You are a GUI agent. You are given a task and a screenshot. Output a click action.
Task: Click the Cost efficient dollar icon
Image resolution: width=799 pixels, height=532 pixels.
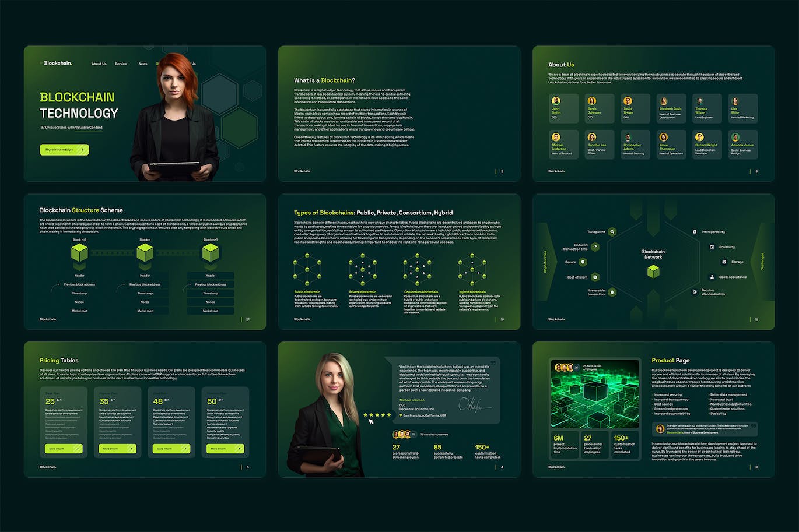[x=595, y=277]
